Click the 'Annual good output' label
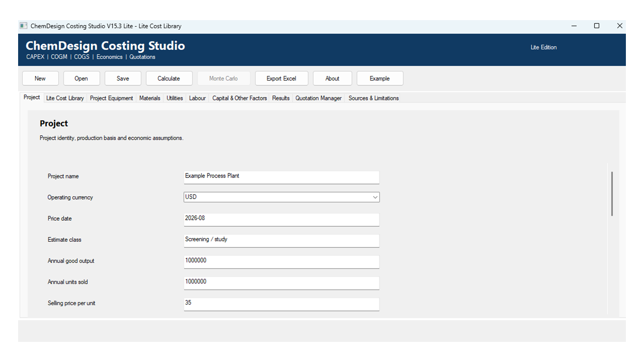The image size is (644, 362). tap(71, 261)
